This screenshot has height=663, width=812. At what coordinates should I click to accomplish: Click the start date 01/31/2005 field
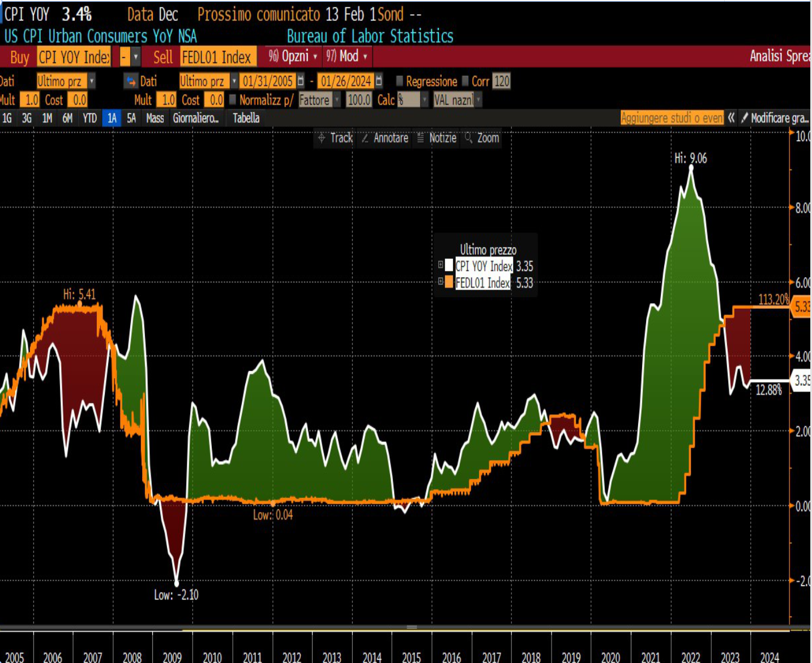pyautogui.click(x=268, y=81)
